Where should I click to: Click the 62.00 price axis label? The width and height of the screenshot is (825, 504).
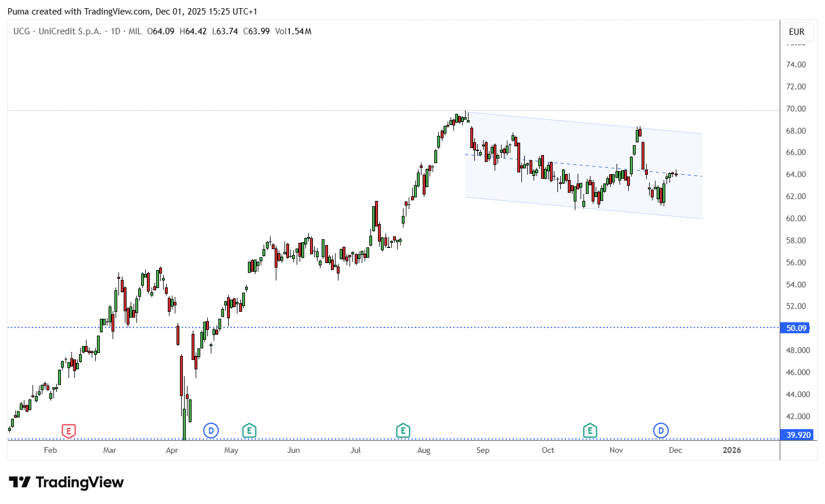tap(796, 196)
